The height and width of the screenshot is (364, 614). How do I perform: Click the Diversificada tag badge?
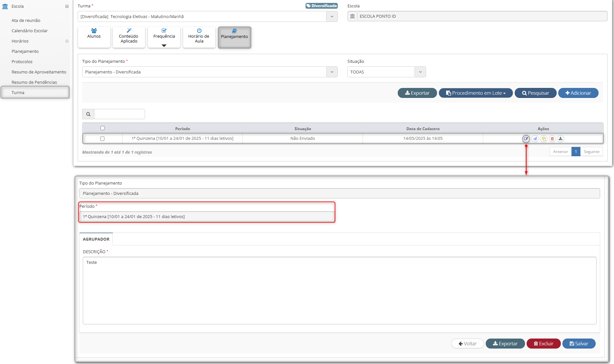(322, 6)
